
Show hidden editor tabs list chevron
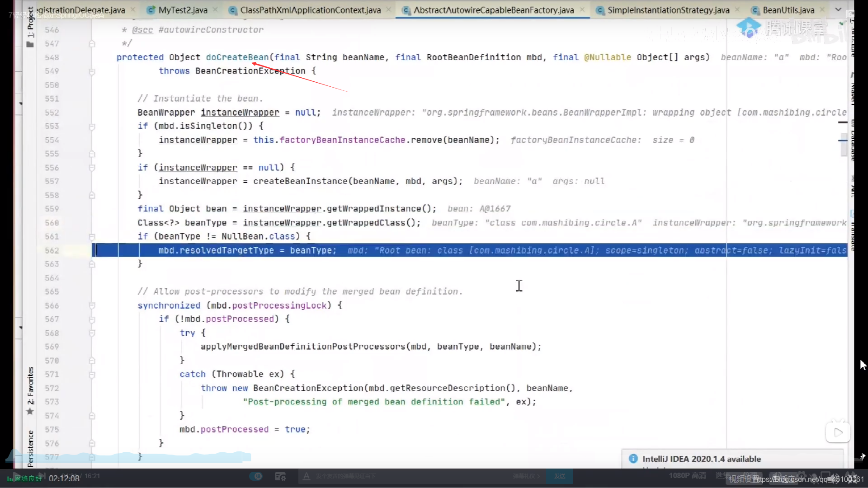(838, 9)
